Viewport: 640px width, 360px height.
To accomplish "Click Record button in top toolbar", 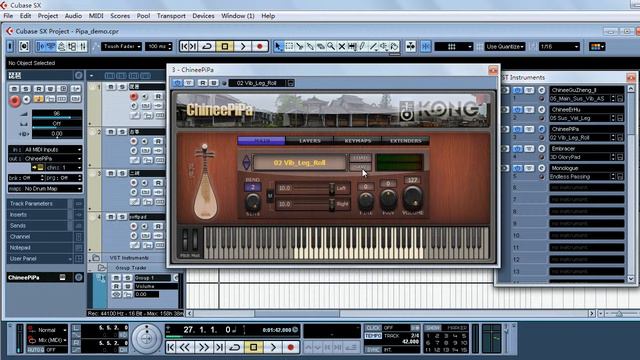I will click(260, 47).
